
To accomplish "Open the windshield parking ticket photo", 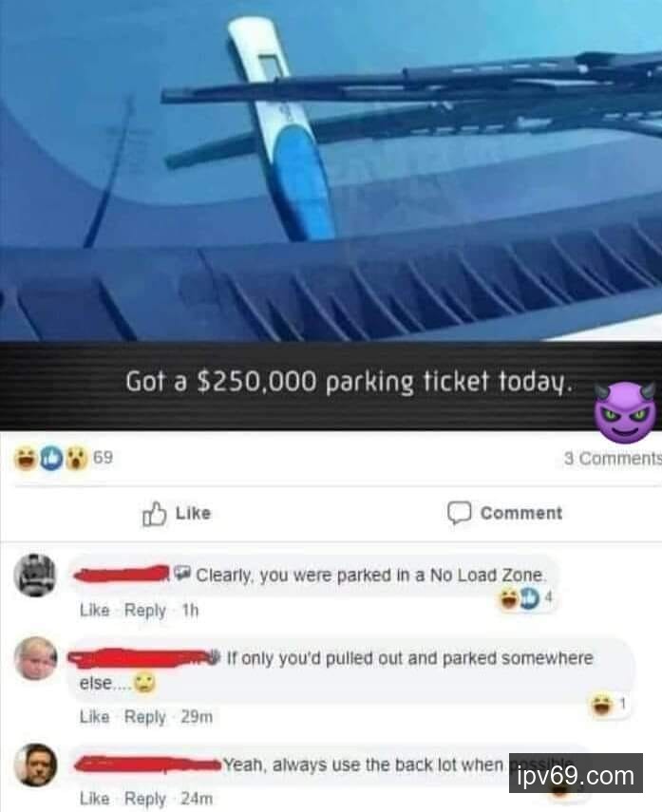I will coord(331,171).
